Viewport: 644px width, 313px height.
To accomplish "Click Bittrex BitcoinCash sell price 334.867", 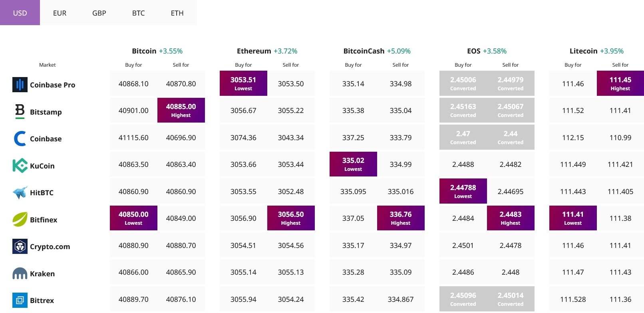I will point(401,299).
